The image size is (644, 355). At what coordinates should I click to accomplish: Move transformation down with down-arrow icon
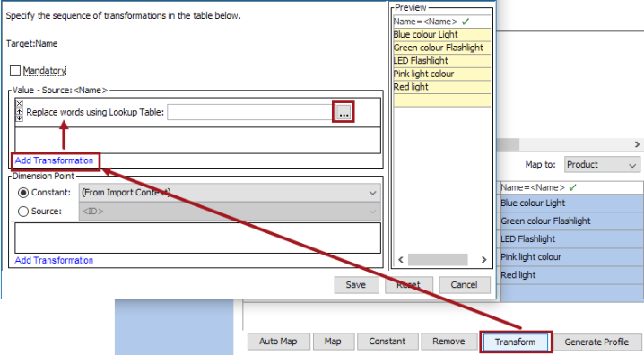coord(20,118)
